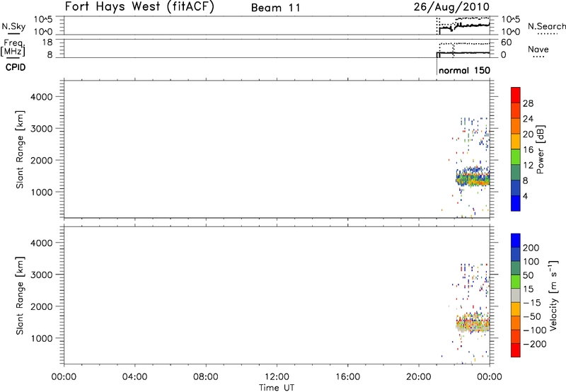Pick the bright blue 0–4 dB Power segment
Screen dimensions: 566x392
click(x=516, y=203)
